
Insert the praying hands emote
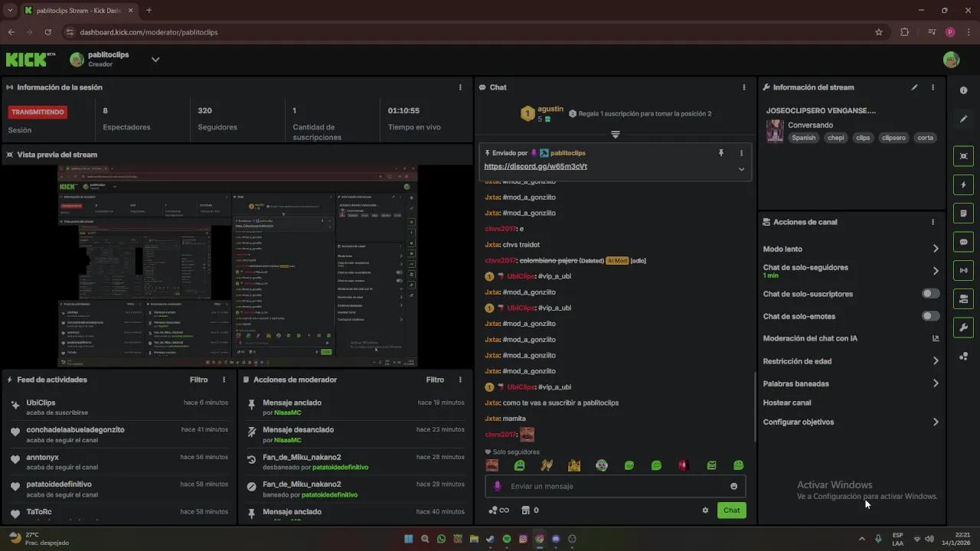pos(547,465)
